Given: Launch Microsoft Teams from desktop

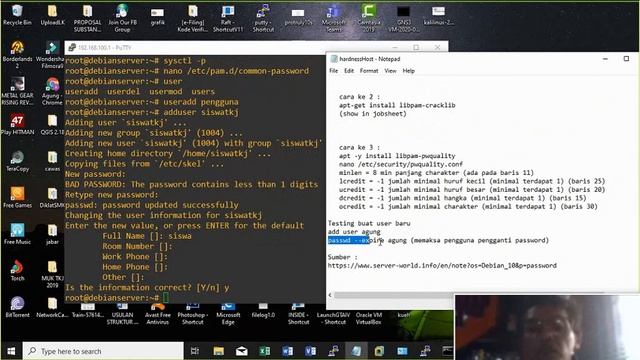Looking at the screenshot, I should pyautogui.click(x=333, y=18).
